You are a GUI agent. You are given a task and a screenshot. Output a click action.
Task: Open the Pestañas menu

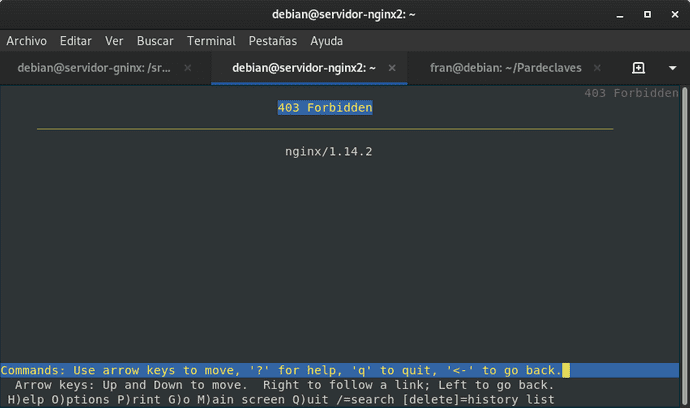273,41
